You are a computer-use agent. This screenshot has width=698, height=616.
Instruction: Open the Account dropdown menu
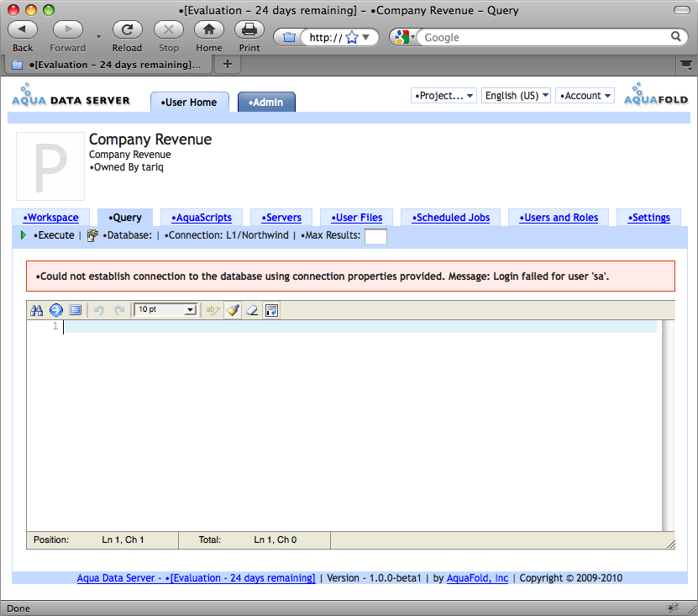(585, 95)
